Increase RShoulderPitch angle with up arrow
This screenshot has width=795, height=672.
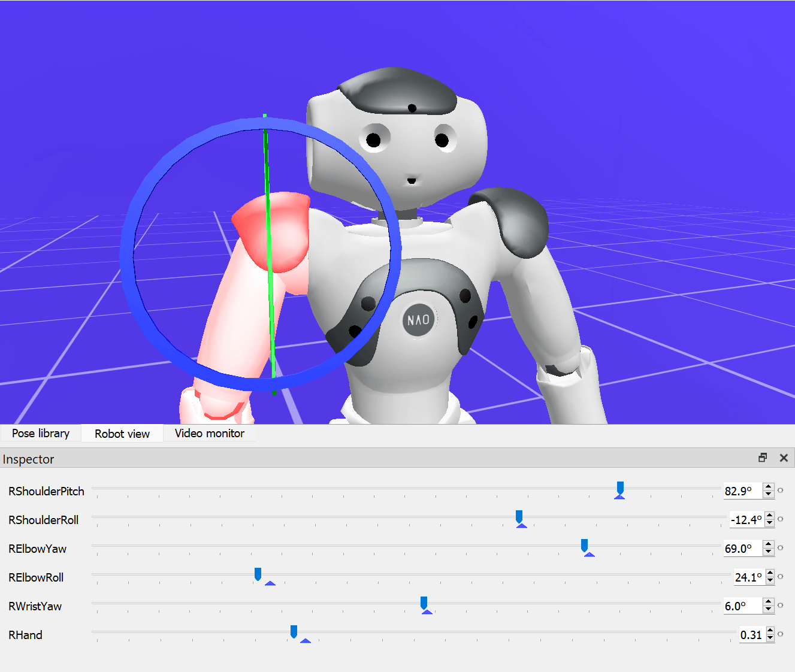[768, 487]
